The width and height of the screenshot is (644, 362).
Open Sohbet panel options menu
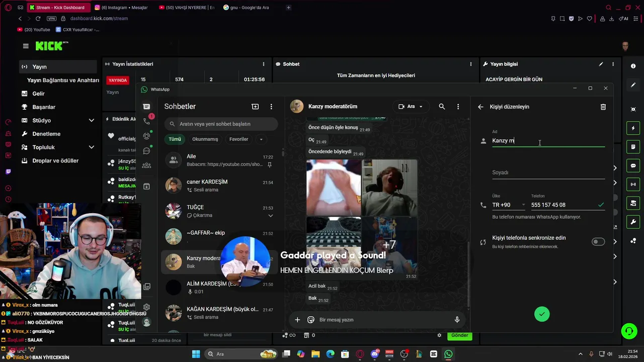click(x=471, y=64)
